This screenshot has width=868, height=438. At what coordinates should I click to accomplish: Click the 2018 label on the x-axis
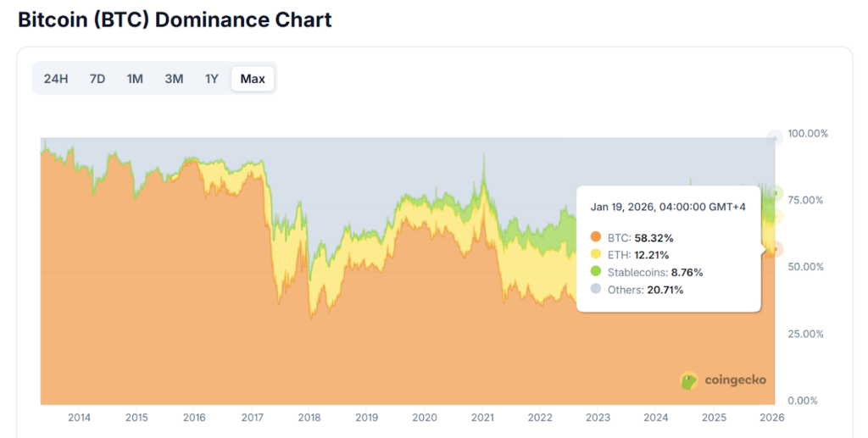click(309, 418)
